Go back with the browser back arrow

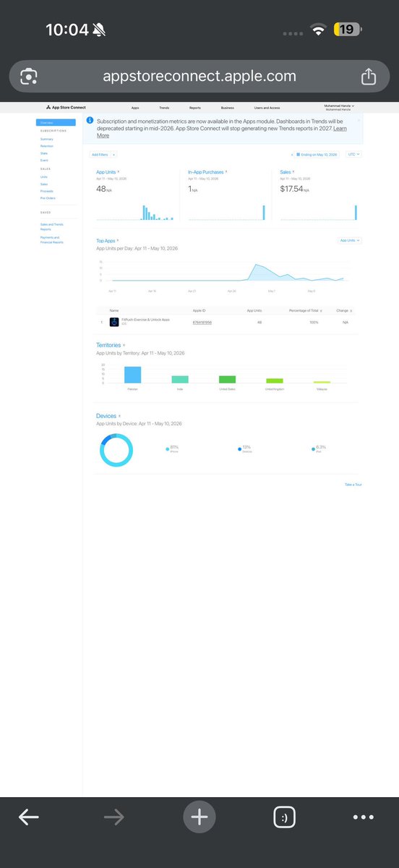coord(29,817)
